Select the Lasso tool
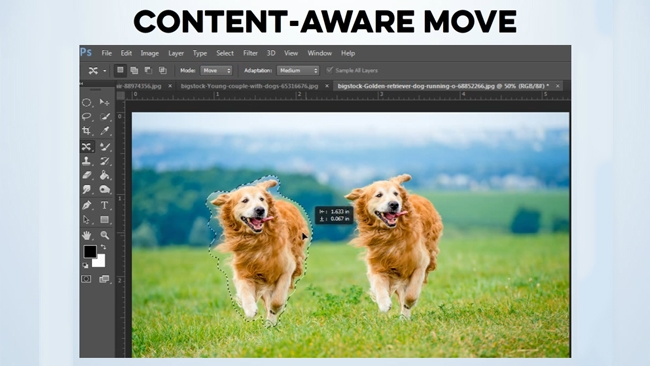 (87, 116)
